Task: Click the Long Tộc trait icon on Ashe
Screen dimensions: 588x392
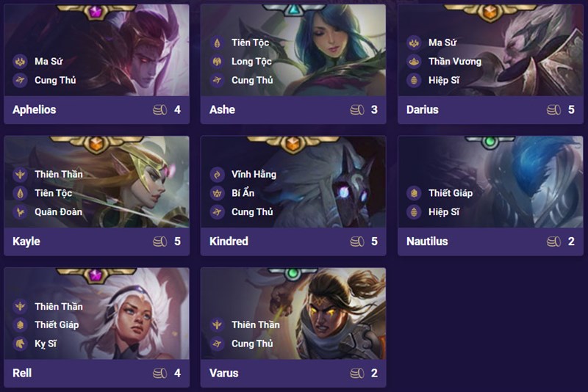Action: coord(217,61)
